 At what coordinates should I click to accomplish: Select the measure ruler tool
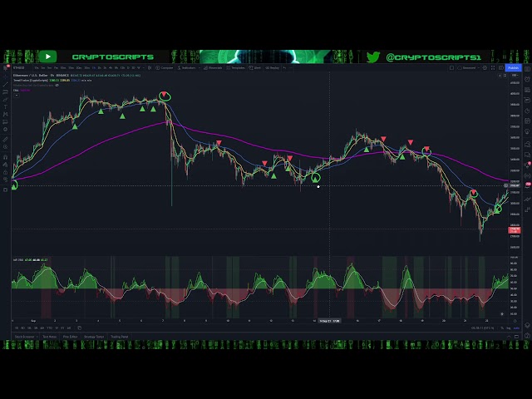6,139
